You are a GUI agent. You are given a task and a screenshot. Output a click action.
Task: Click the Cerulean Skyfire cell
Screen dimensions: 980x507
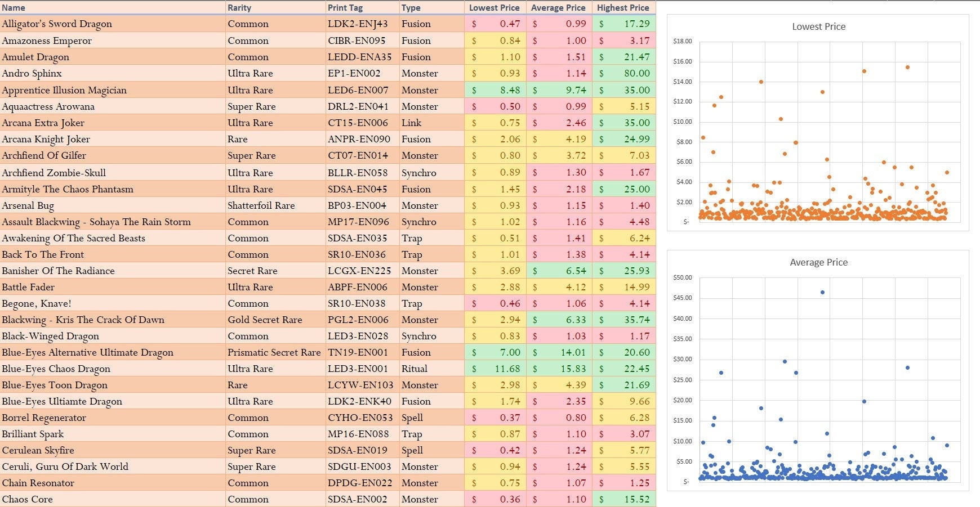113,450
